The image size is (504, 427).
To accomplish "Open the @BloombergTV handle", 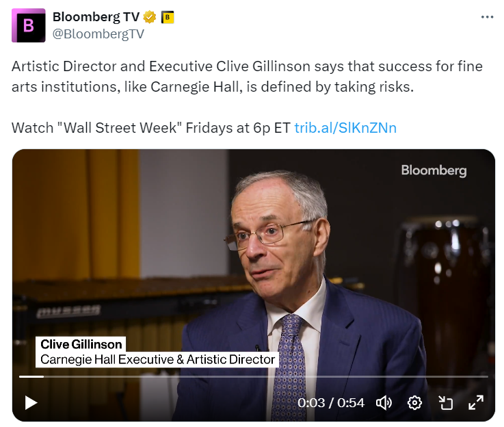I will 98,34.
